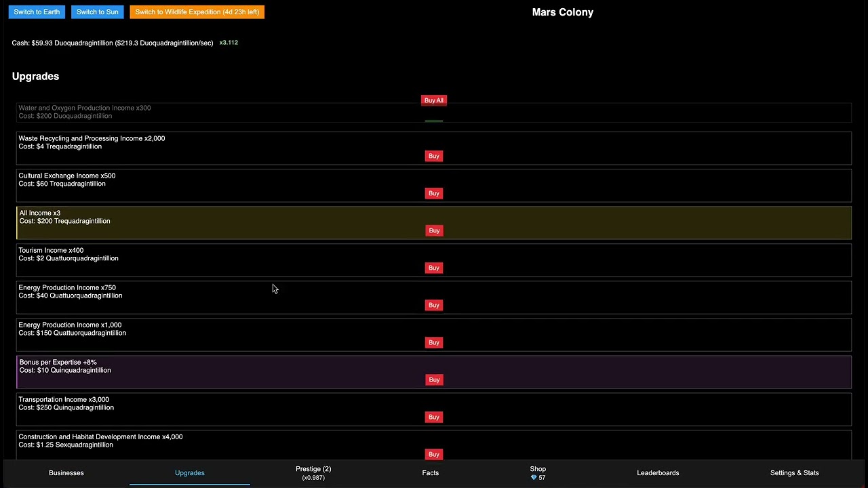Image resolution: width=868 pixels, height=488 pixels.
Task: Buy Construction and Habitat Development x4,000 upgrade
Action: click(x=434, y=454)
